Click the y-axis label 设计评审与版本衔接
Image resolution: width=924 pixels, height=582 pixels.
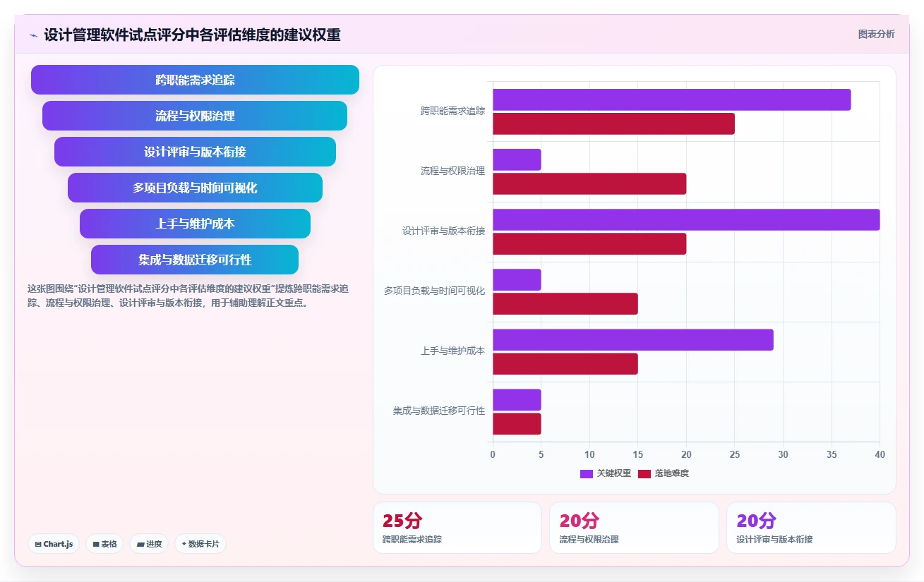pos(444,231)
